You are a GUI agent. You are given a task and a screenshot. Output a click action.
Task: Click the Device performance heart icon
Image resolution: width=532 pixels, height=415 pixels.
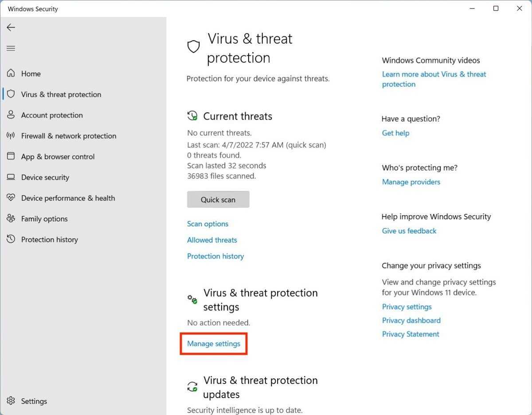(11, 198)
